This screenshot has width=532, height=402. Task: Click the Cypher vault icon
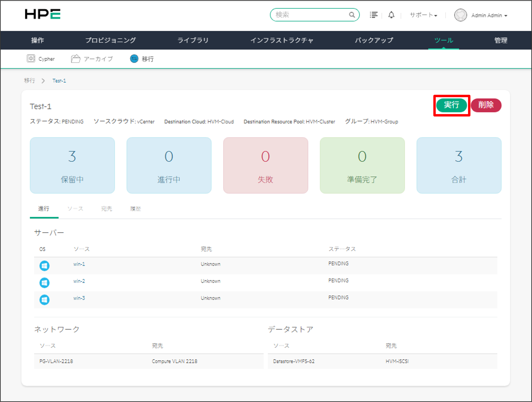pos(31,59)
